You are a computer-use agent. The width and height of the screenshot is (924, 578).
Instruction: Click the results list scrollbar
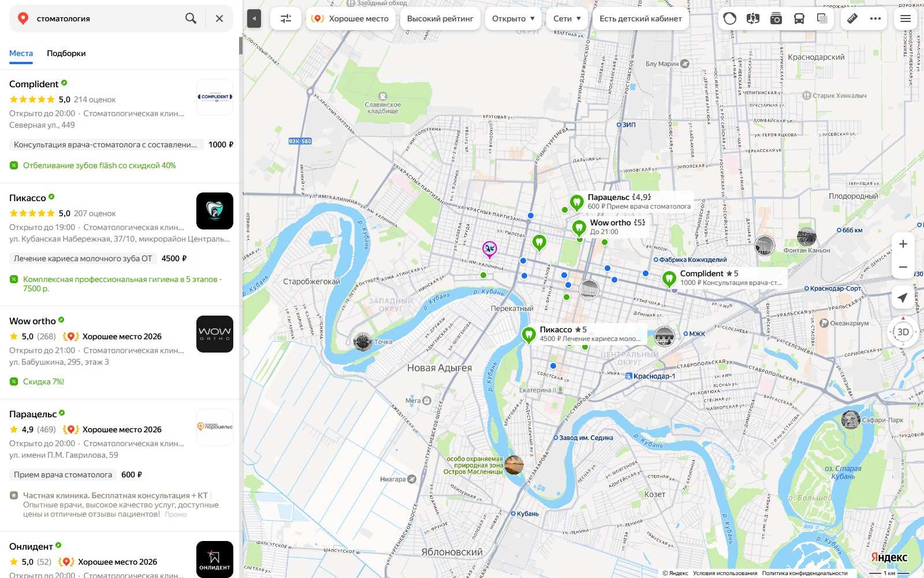pos(241,45)
